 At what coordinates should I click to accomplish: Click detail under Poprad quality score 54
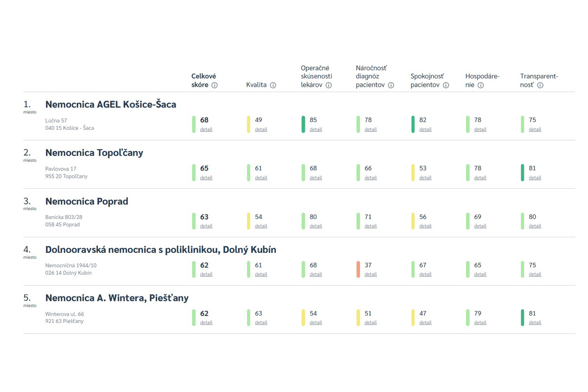(261, 226)
